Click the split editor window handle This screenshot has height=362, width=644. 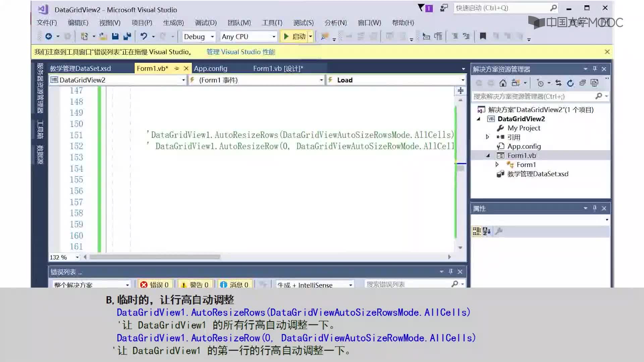click(461, 90)
